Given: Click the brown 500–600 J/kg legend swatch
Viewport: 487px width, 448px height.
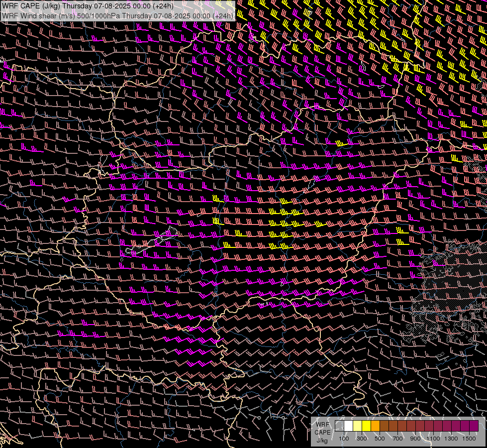Looking at the screenshot, I should pos(384,426).
